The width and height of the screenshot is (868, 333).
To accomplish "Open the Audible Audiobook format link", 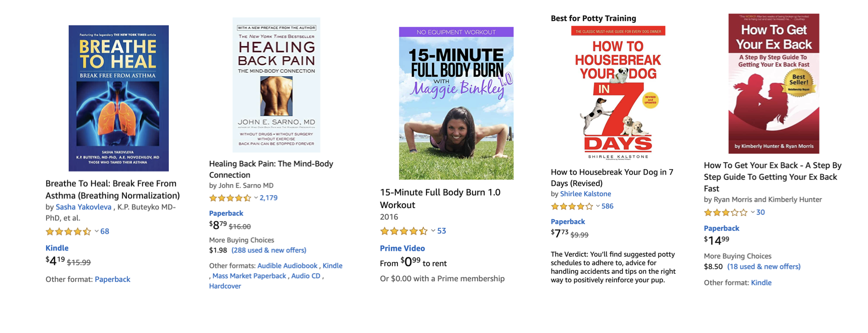I will pos(287,266).
